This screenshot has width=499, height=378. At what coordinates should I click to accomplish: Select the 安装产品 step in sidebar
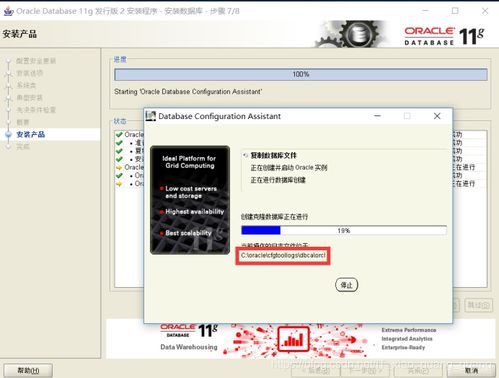point(30,134)
